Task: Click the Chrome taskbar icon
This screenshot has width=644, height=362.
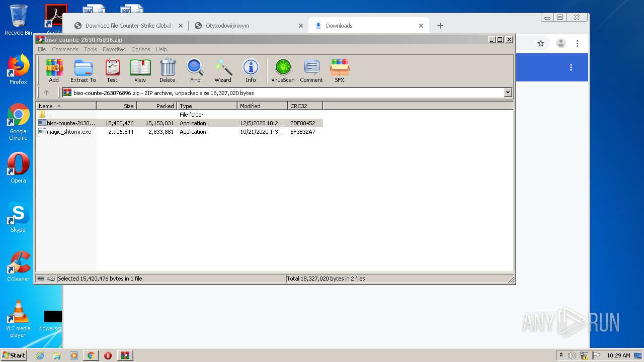Action: [91, 355]
